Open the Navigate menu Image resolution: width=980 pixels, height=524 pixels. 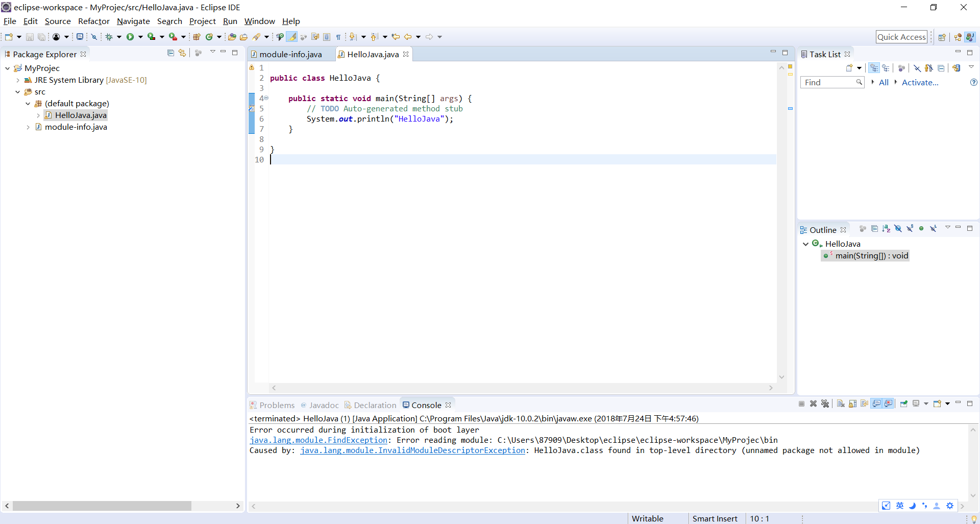(x=133, y=21)
